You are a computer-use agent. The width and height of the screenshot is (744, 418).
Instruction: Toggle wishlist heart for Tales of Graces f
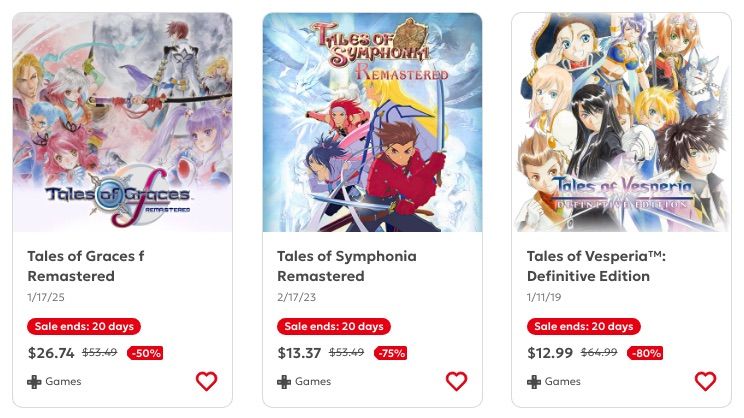(206, 381)
